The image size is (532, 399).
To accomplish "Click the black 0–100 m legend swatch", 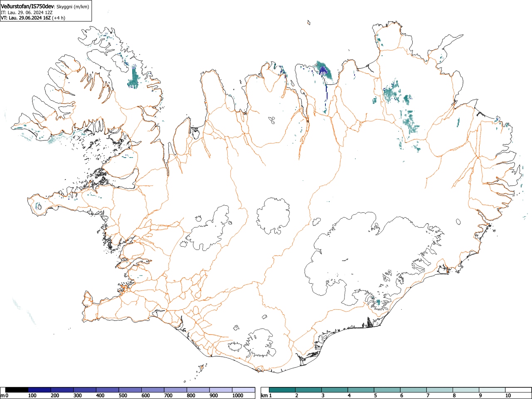I will [x=17, y=390].
